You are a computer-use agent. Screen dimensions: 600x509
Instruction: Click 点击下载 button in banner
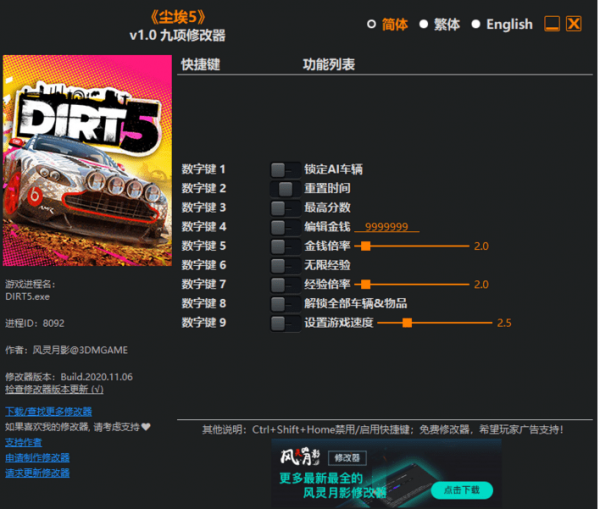[462, 490]
